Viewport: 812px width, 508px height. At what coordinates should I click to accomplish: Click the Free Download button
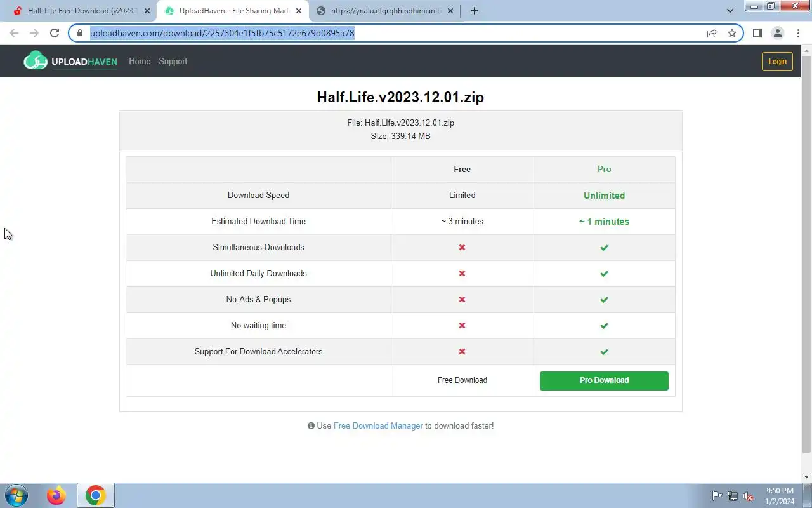tap(462, 380)
